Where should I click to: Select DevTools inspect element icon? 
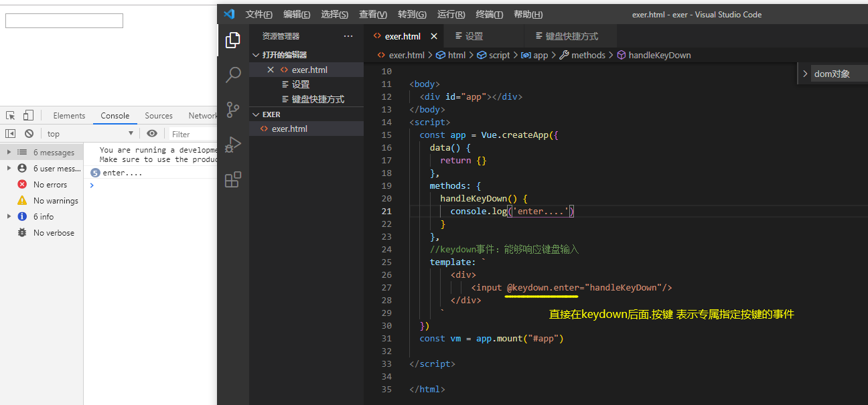(x=11, y=115)
